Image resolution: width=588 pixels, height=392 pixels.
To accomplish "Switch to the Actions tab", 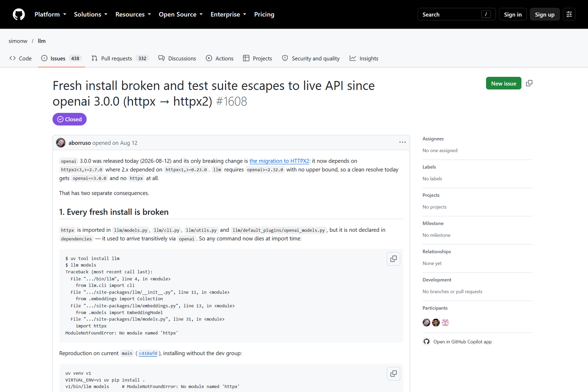I will [220, 58].
